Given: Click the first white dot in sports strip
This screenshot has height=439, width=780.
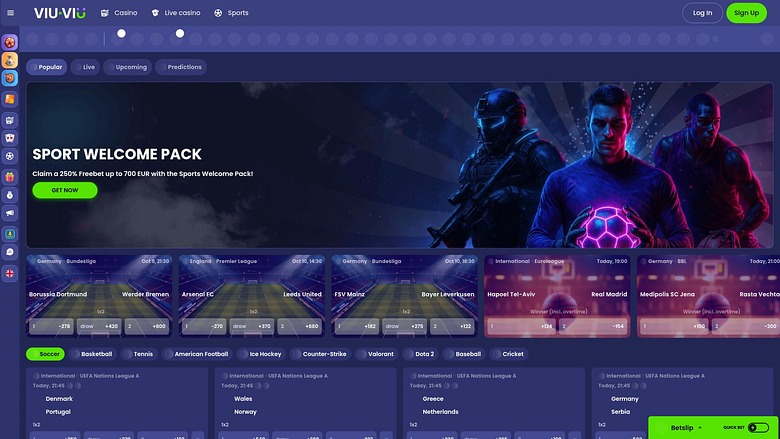Looking at the screenshot, I should pyautogui.click(x=121, y=33).
